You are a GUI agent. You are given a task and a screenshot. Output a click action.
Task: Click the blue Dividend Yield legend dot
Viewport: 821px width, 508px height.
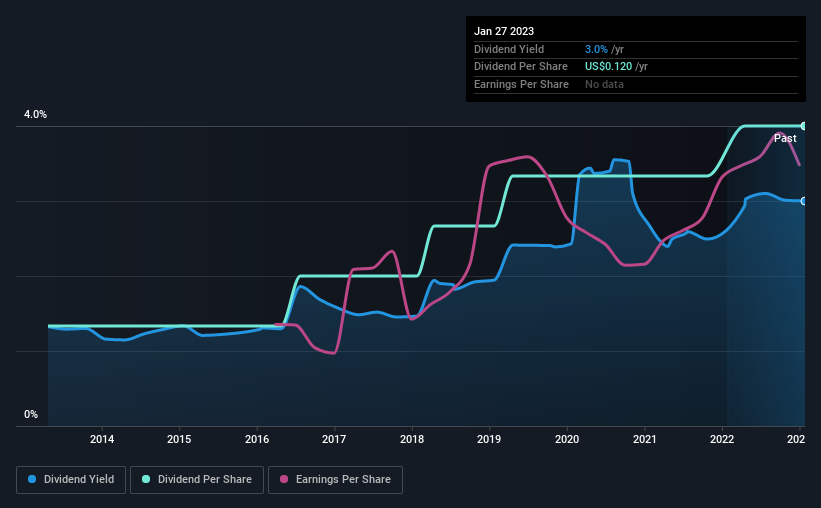[x=32, y=479]
